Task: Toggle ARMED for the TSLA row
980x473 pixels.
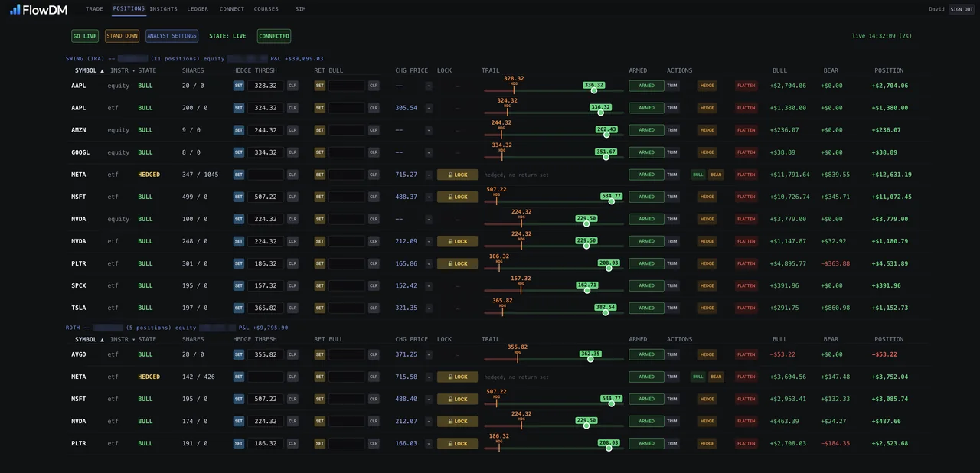Action: 646,308
